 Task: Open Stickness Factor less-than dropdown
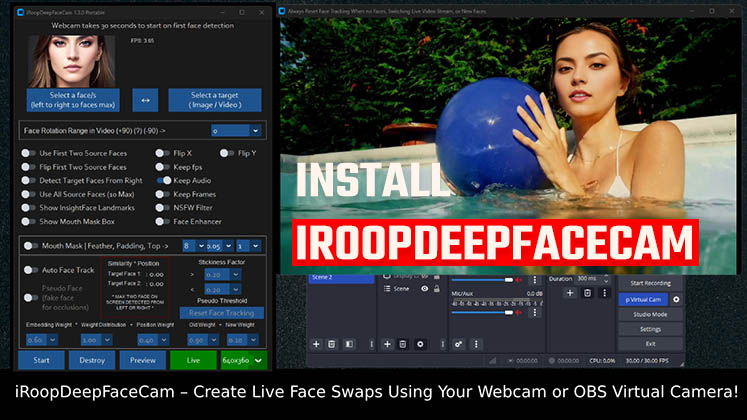pyautogui.click(x=222, y=289)
